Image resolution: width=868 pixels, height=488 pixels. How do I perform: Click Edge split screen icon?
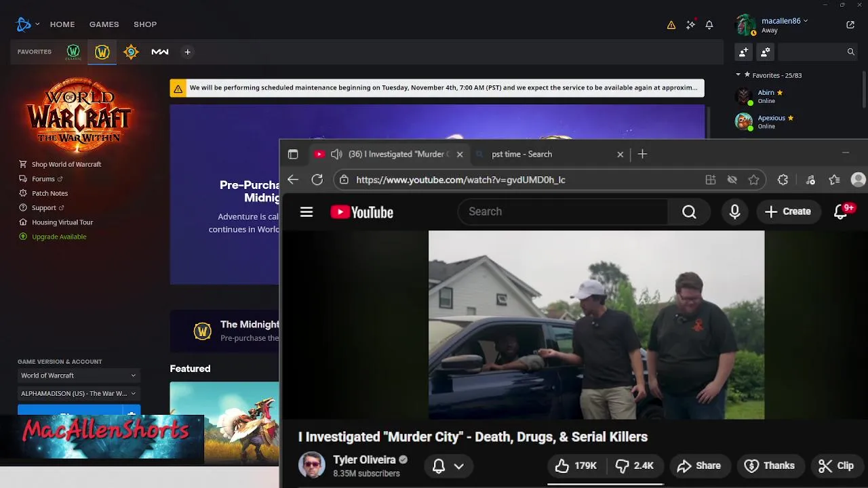point(711,180)
